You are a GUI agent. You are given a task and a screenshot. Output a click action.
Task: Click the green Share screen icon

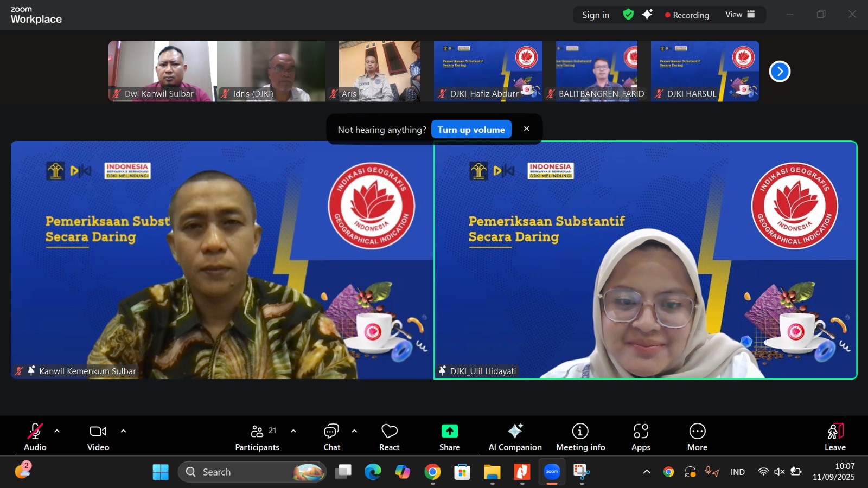click(x=449, y=432)
